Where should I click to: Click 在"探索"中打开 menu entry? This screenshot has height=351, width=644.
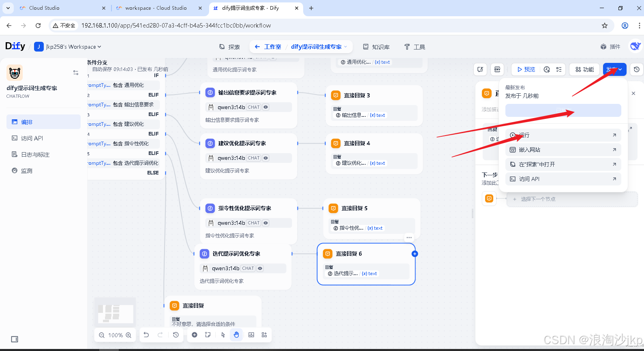[563, 164]
